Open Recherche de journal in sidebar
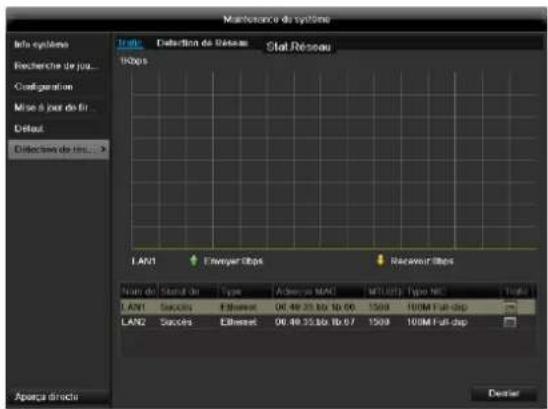This screenshot has width=548, height=409. pos(56,66)
